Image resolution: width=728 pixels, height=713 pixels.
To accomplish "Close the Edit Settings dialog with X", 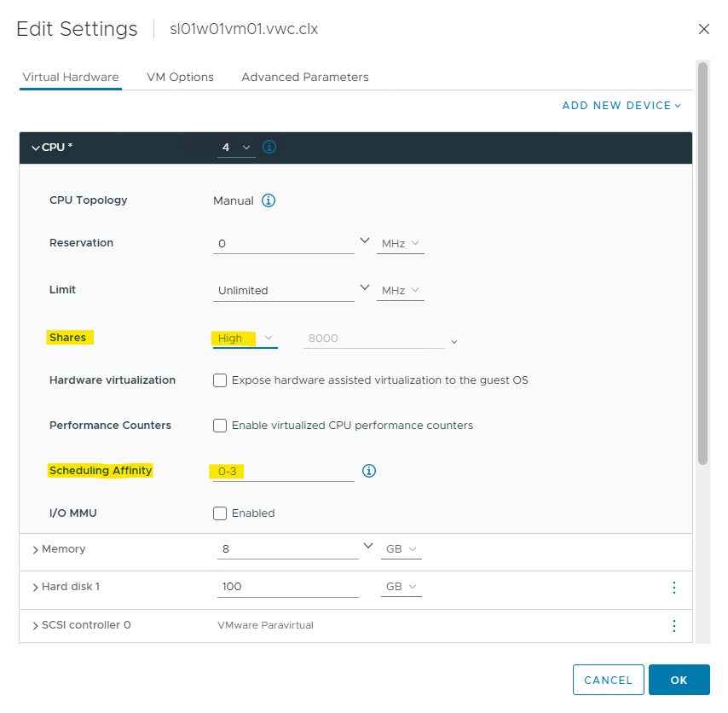I will coord(704,29).
